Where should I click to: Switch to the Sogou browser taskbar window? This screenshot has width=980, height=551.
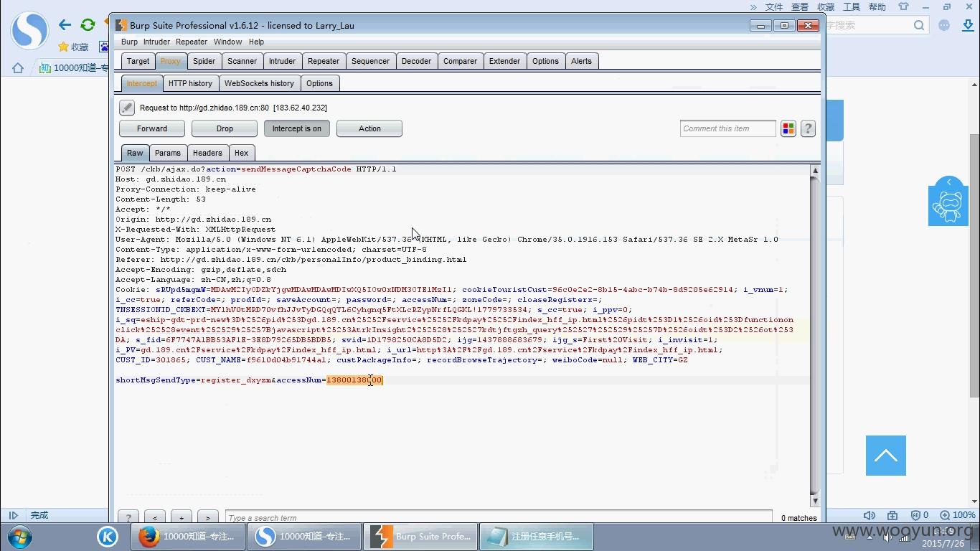306,536
